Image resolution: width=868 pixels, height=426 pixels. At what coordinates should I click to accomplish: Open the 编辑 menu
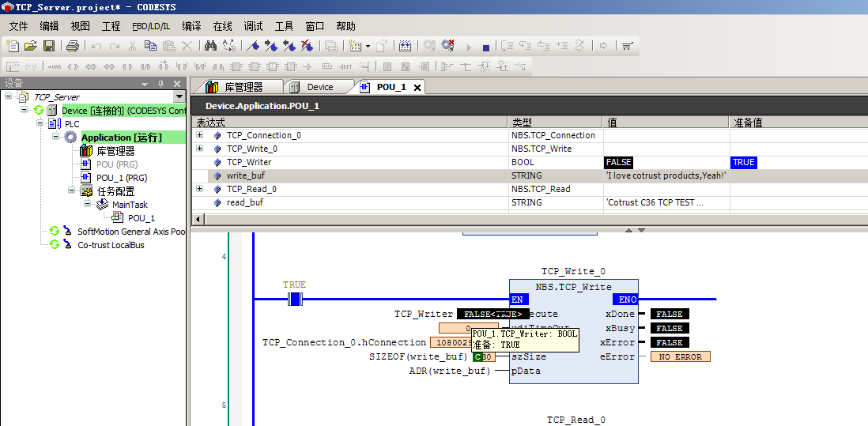(49, 27)
